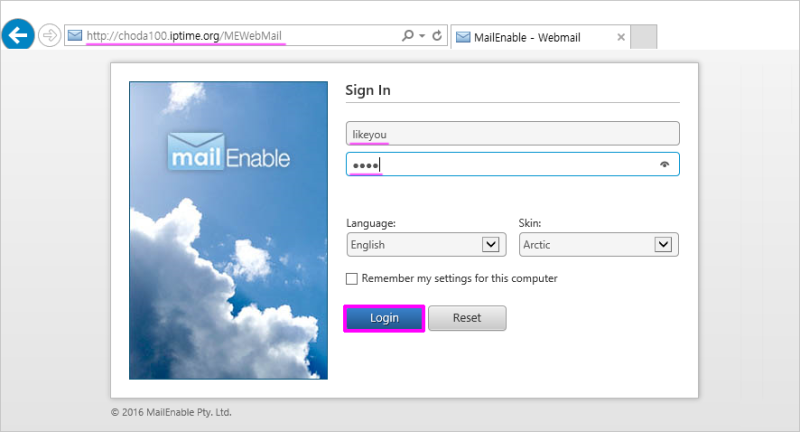Viewport: 800px width, 432px height.
Task: Check Remember my settings for this computer
Action: [x=352, y=278]
